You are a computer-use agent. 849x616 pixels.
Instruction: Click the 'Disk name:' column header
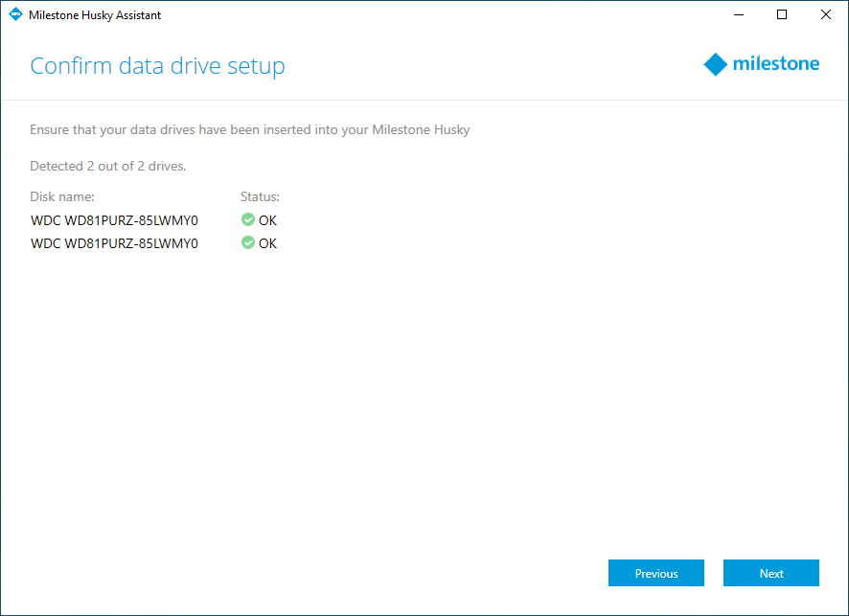(x=62, y=196)
